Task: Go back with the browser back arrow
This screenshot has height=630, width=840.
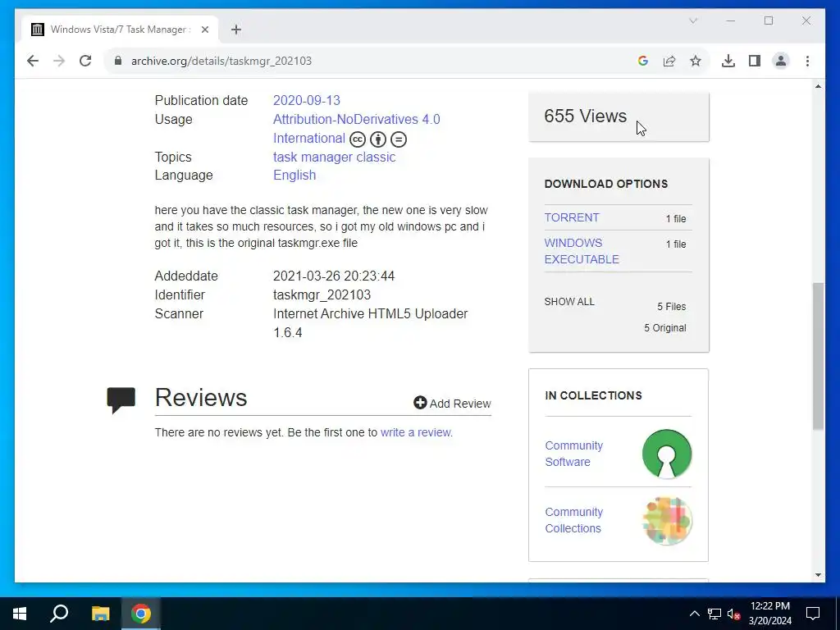Action: tap(33, 61)
